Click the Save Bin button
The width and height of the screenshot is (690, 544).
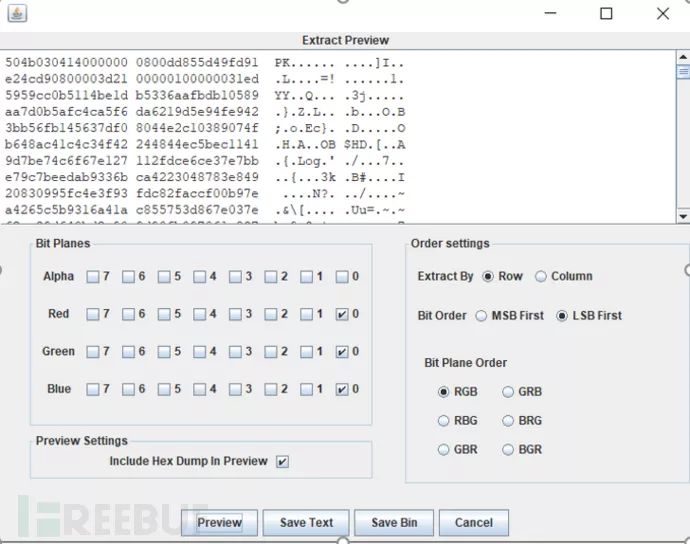(394, 522)
